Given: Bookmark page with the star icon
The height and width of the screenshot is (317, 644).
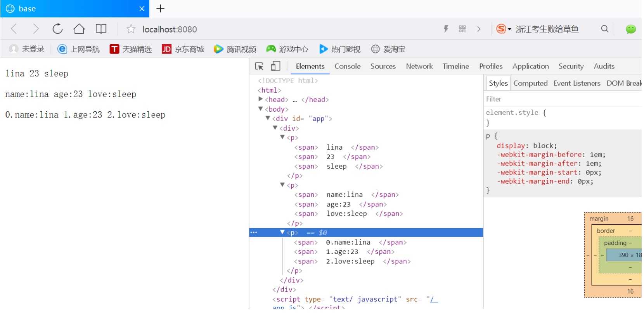Looking at the screenshot, I should tap(131, 29).
